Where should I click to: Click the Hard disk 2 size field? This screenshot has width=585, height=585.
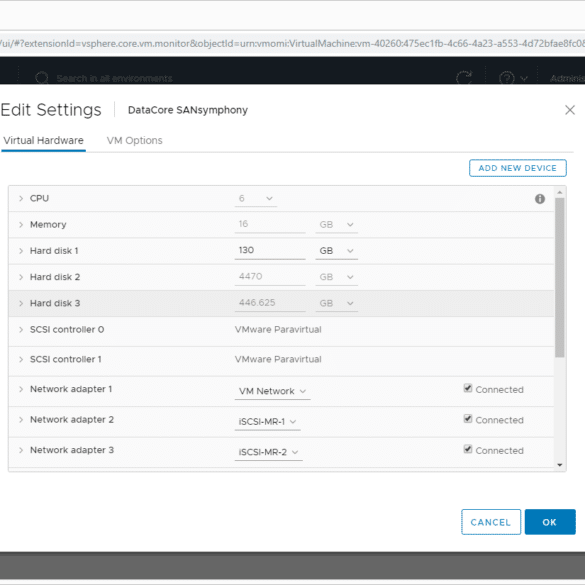tap(270, 277)
